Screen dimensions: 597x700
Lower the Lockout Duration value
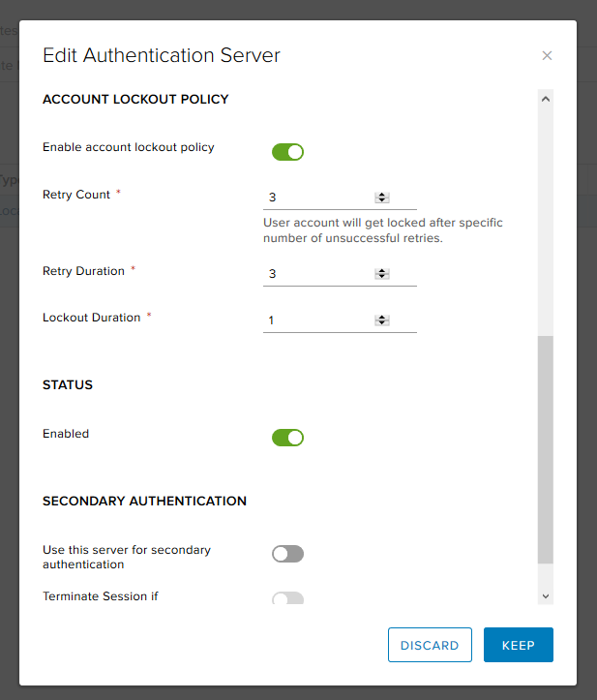tap(382, 323)
